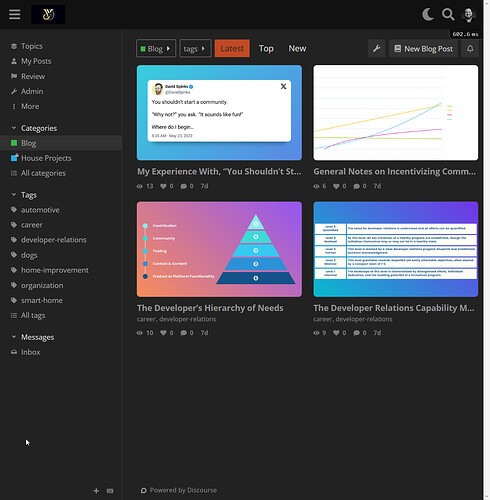The image size is (490, 500).
Task: Click the bell notification level icon
Action: (x=470, y=48)
